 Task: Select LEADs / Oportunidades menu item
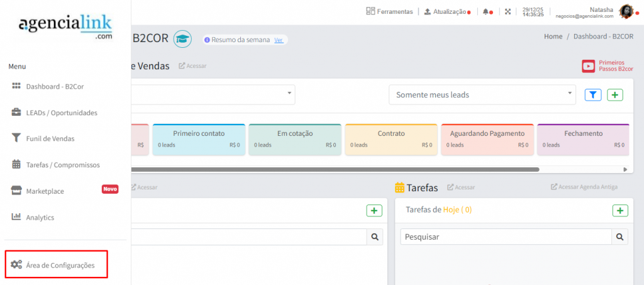(x=61, y=113)
